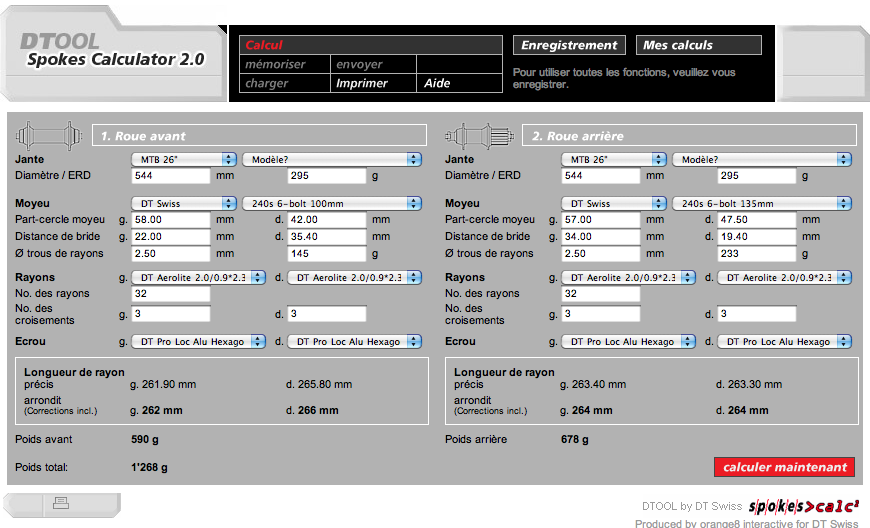Click rear right croisements field
The width and height of the screenshot is (870, 528).
pyautogui.click(x=757, y=314)
